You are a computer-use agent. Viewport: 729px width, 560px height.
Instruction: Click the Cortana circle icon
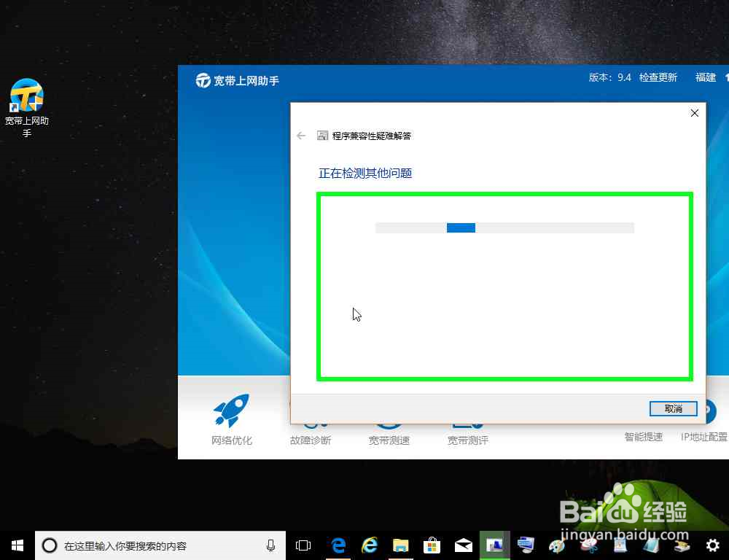[x=50, y=545]
